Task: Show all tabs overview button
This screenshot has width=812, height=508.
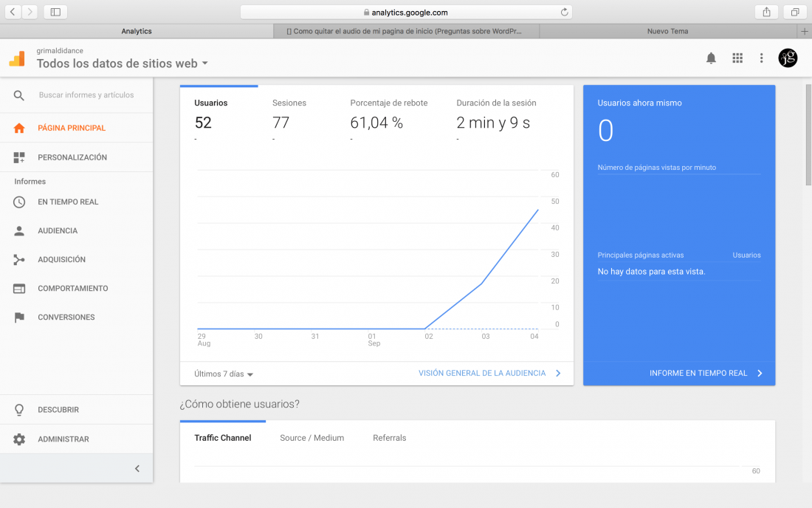Action: 795,12
